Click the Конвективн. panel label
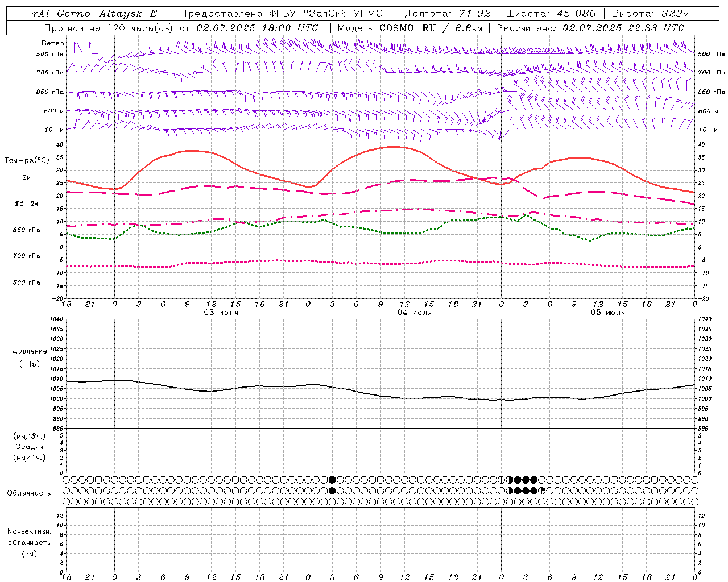The height and width of the screenshot is (582, 728). pyautogui.click(x=30, y=531)
